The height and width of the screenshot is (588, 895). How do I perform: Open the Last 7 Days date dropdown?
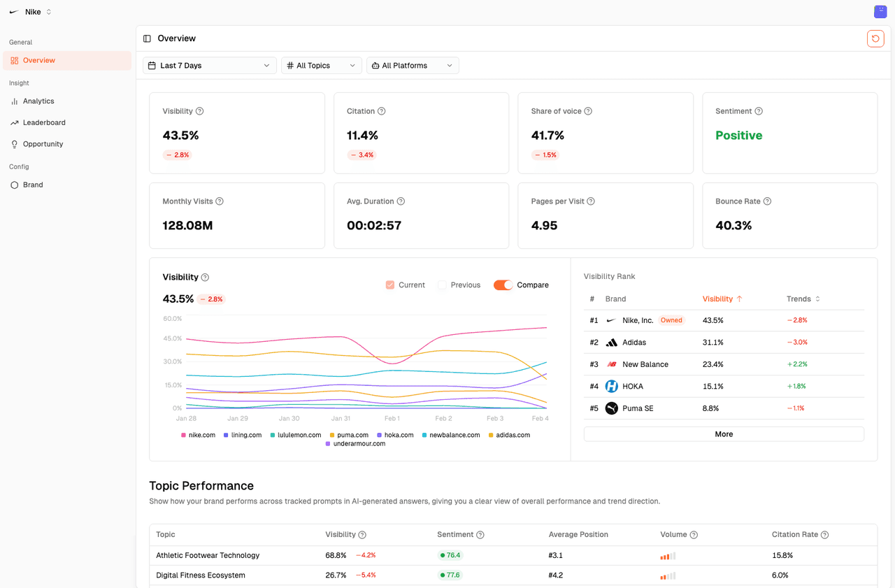[x=210, y=66]
